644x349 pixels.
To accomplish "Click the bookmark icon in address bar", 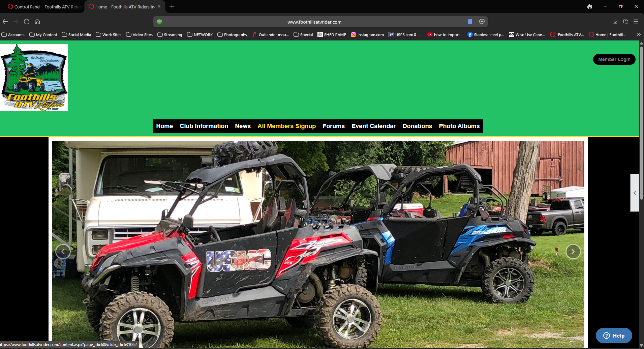I will coord(470,22).
